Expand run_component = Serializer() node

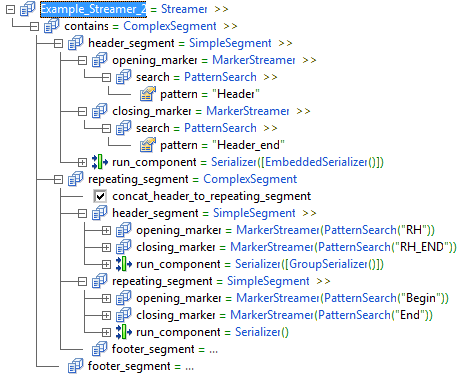[x=106, y=332]
